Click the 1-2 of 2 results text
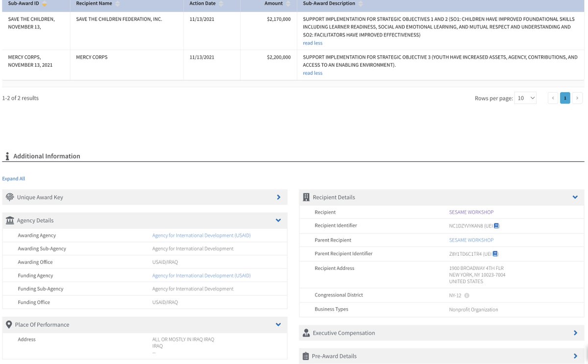The height and width of the screenshot is (364, 588). tap(20, 98)
